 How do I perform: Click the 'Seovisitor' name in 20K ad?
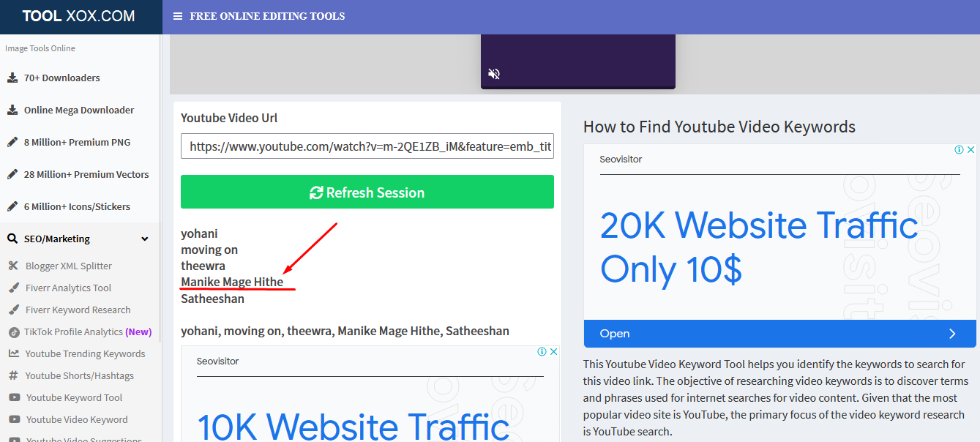click(x=621, y=159)
